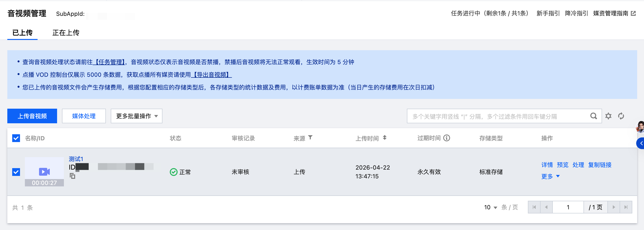Click the 过期时间 info icon
This screenshot has width=644, height=230.
[x=446, y=138]
